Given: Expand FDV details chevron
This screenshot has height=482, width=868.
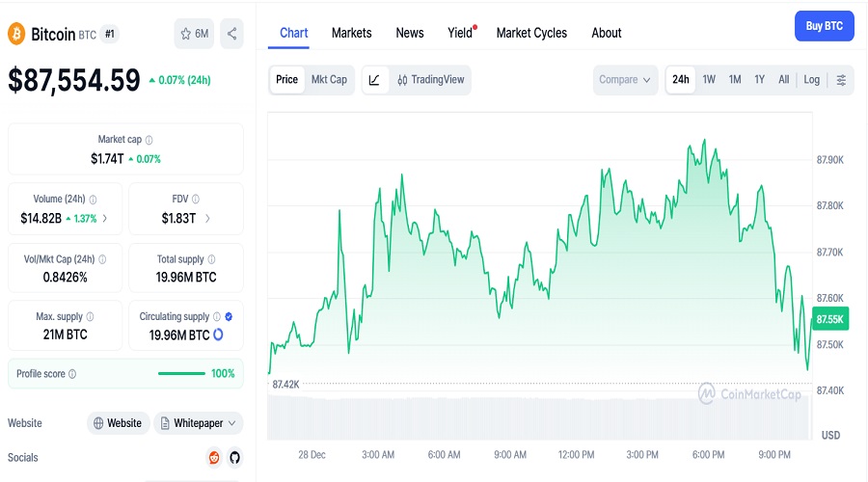Looking at the screenshot, I should click(207, 219).
